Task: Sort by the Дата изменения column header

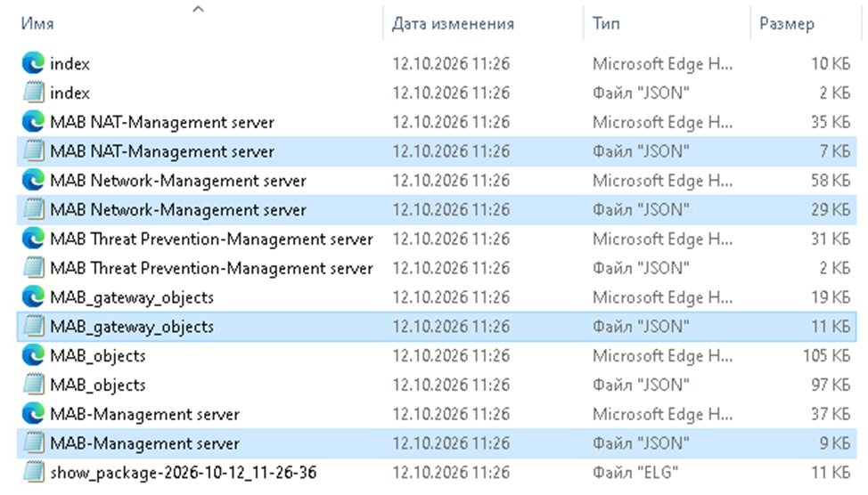Action: click(x=453, y=24)
